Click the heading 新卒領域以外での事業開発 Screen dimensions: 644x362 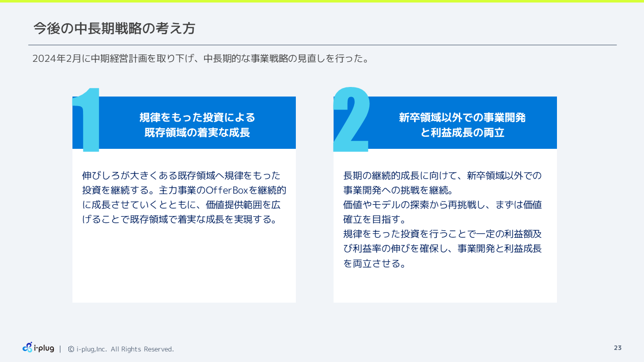[462, 118]
